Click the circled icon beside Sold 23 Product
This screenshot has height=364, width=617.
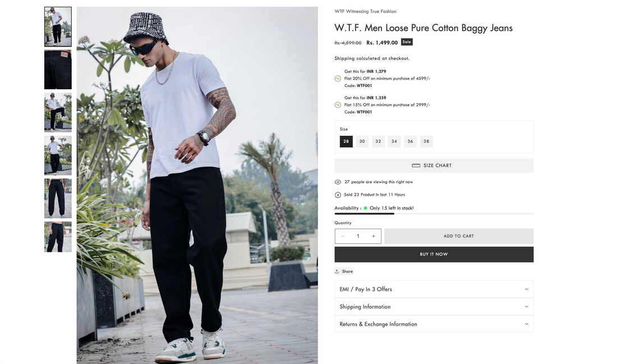click(338, 195)
